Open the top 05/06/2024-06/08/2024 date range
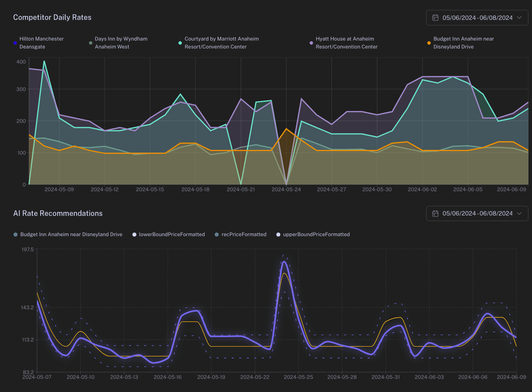 point(477,18)
